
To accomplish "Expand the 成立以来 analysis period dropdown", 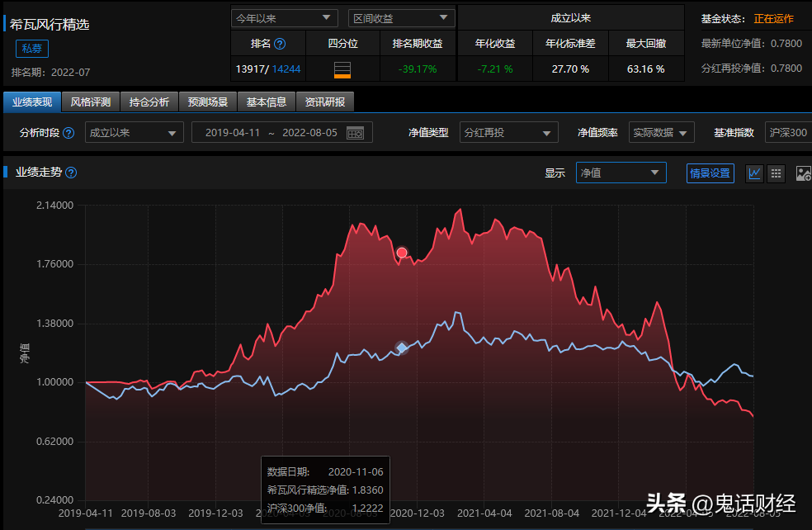I will (135, 133).
